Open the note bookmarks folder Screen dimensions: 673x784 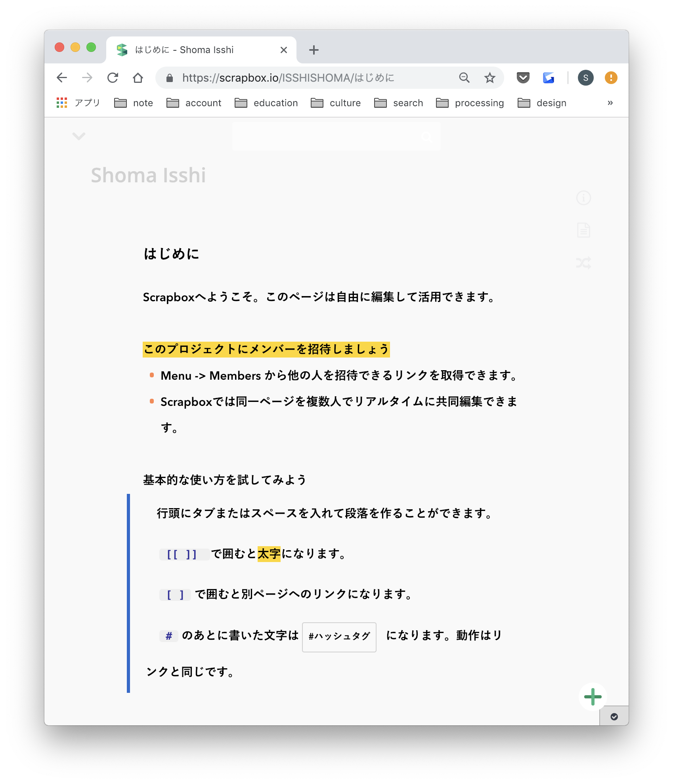134,103
